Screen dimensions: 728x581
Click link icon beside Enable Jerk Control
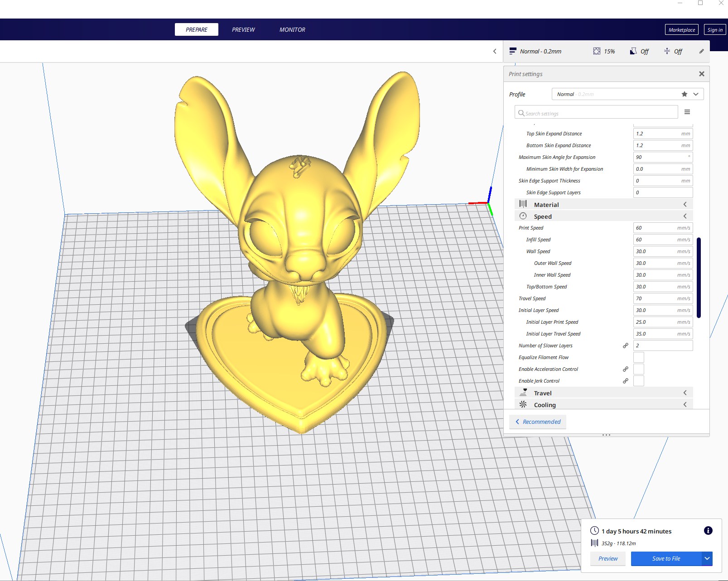tap(626, 381)
